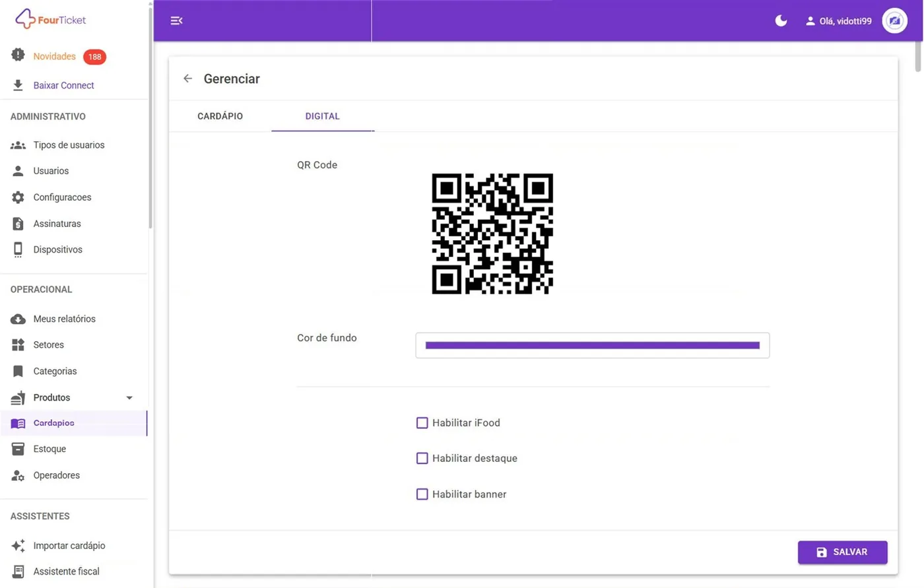
Task: Click the Assinaturas invoice icon
Action: coord(18,224)
